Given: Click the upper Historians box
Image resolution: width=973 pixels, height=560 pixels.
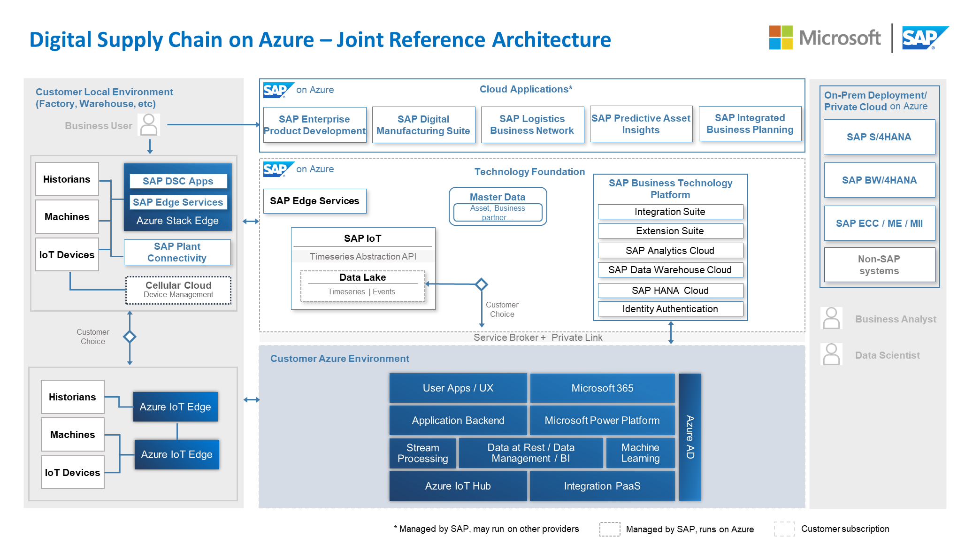Looking at the screenshot, I should (67, 179).
